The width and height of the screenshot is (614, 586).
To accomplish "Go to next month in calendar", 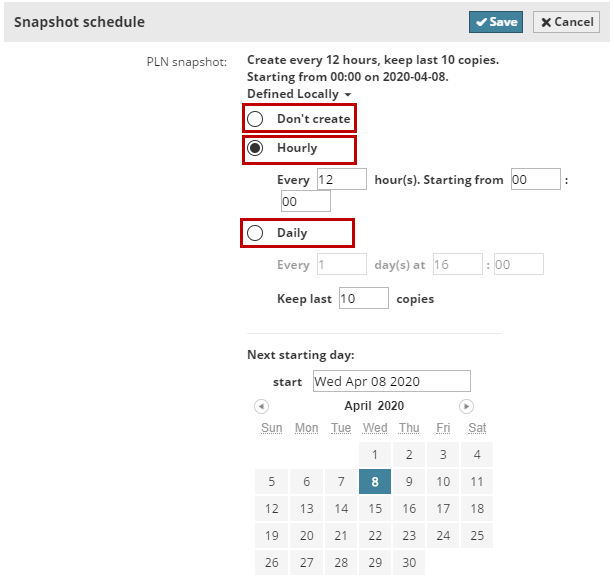I will tap(466, 406).
